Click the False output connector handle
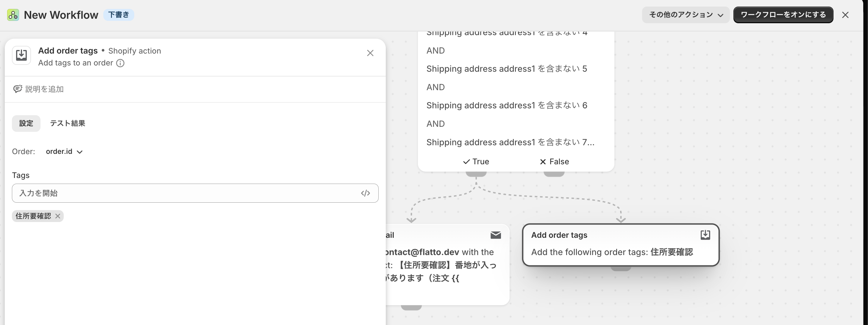This screenshot has width=868, height=325. click(554, 174)
